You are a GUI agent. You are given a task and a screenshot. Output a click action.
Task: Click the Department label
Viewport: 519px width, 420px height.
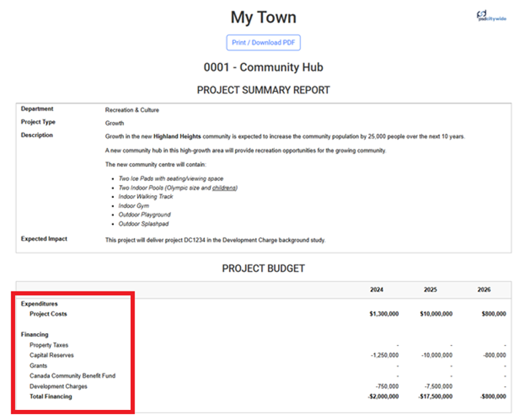37,109
